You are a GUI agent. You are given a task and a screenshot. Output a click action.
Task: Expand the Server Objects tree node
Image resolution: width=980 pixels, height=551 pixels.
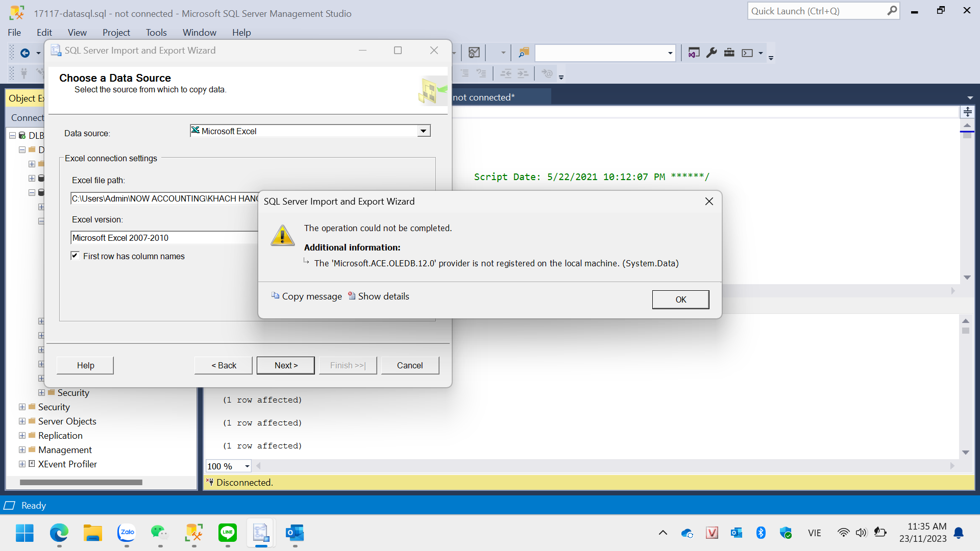[x=22, y=421]
